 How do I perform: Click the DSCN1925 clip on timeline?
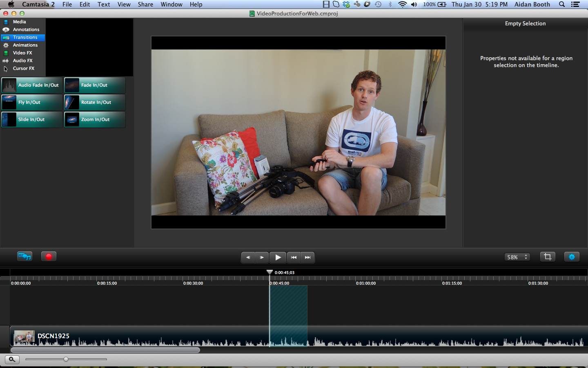click(x=299, y=336)
